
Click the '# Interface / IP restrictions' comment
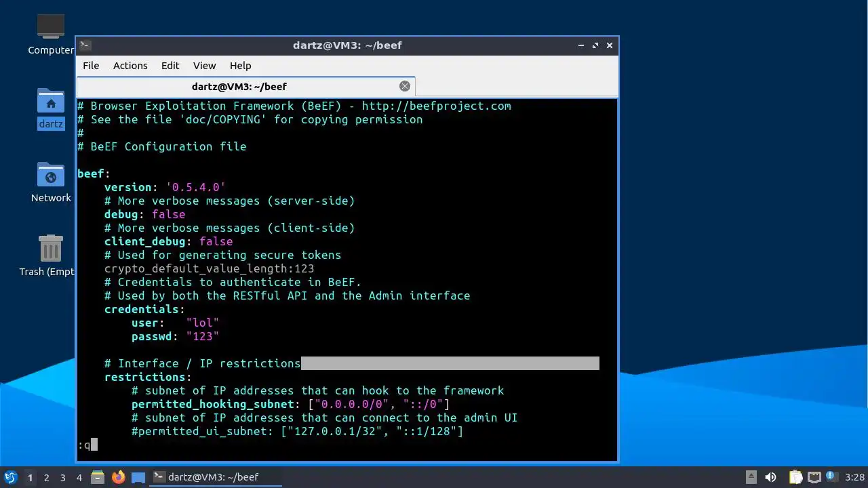coord(202,363)
